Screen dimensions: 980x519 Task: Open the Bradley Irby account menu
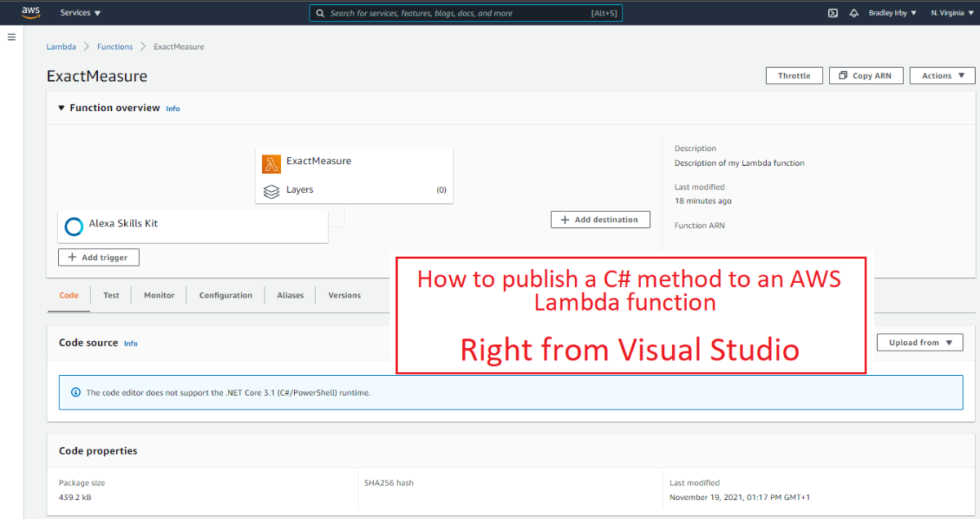click(893, 13)
